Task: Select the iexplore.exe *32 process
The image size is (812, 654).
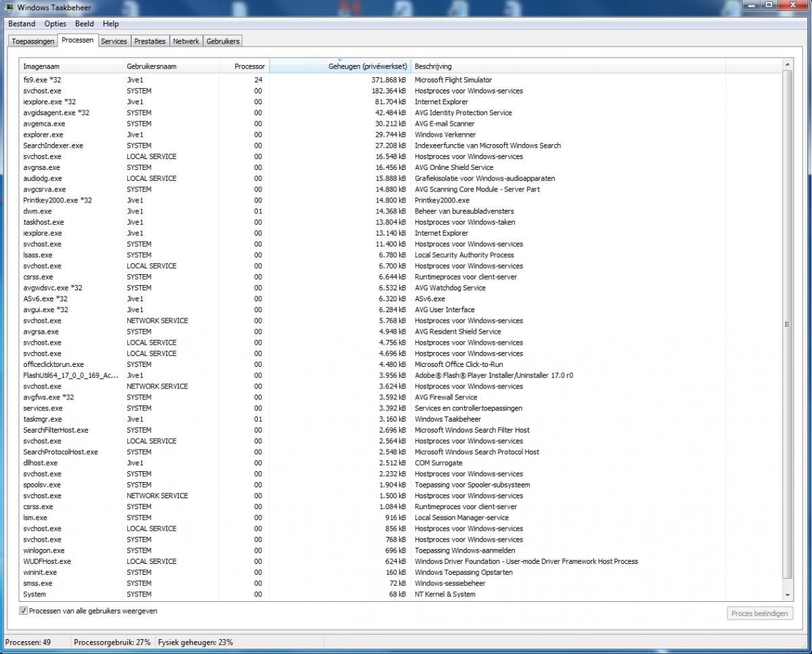Action: pos(401,102)
